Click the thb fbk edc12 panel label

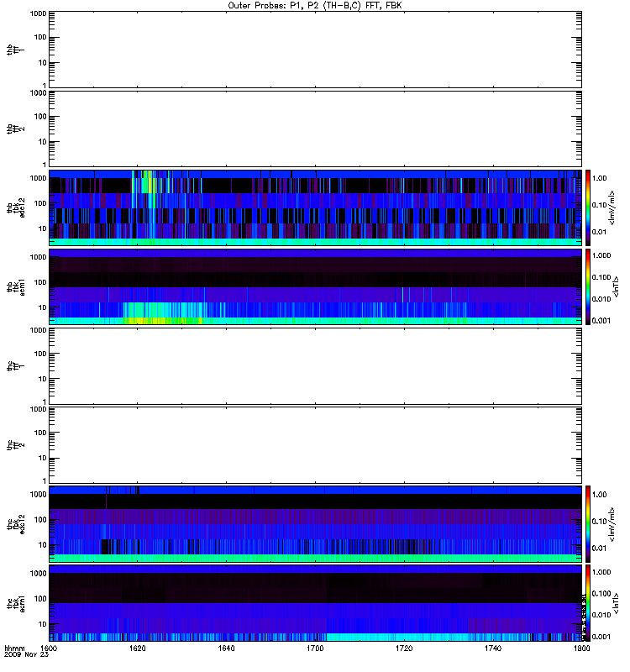pyautogui.click(x=15, y=207)
